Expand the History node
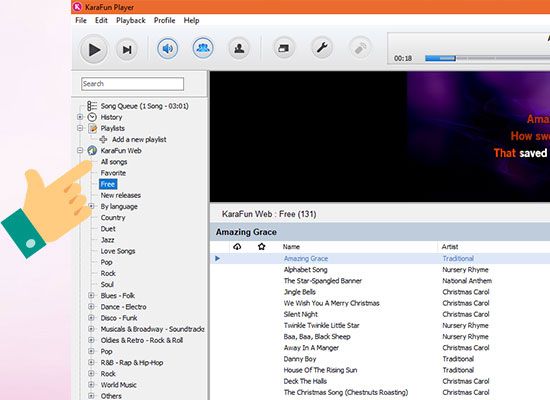The image size is (550, 400). click(80, 117)
